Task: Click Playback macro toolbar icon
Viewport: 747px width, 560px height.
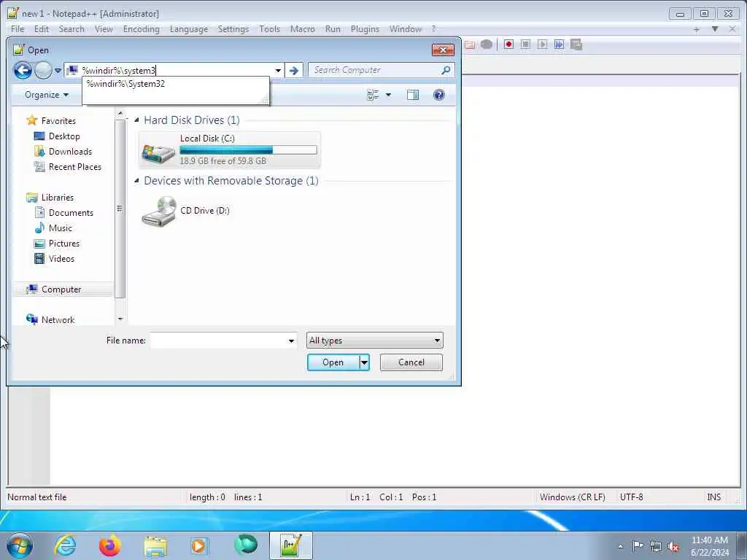Action: click(542, 44)
